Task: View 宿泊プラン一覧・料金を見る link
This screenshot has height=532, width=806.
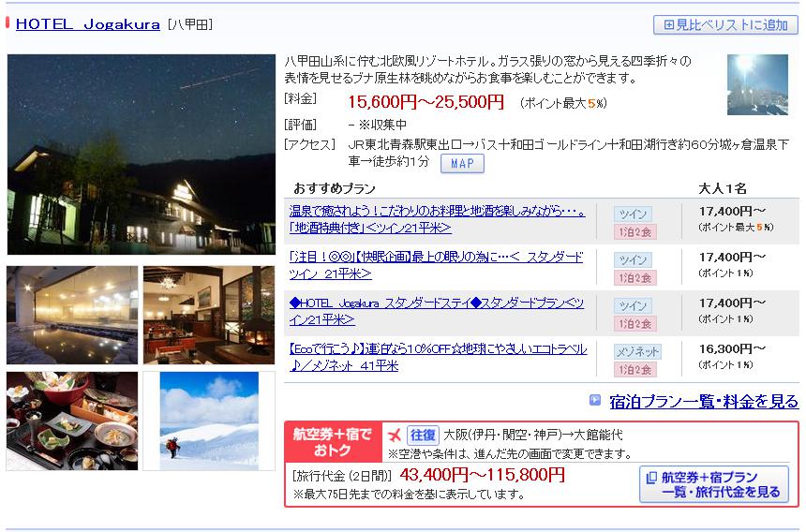Action: [704, 401]
